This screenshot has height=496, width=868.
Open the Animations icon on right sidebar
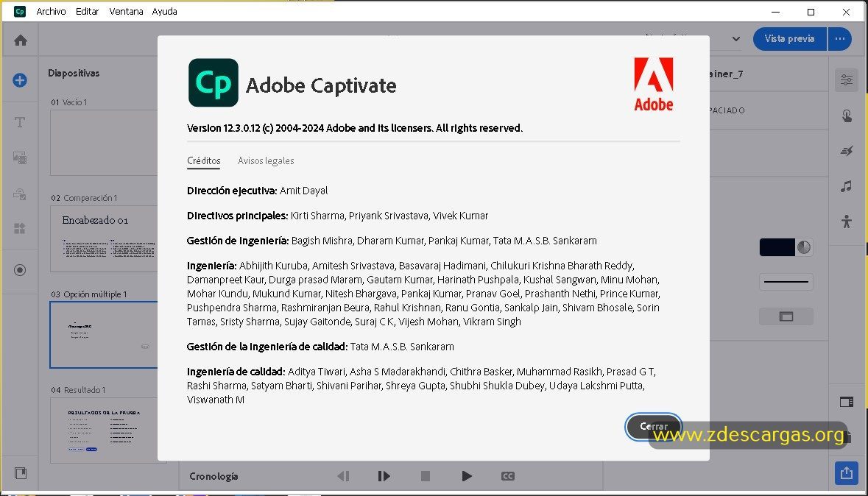tap(847, 151)
